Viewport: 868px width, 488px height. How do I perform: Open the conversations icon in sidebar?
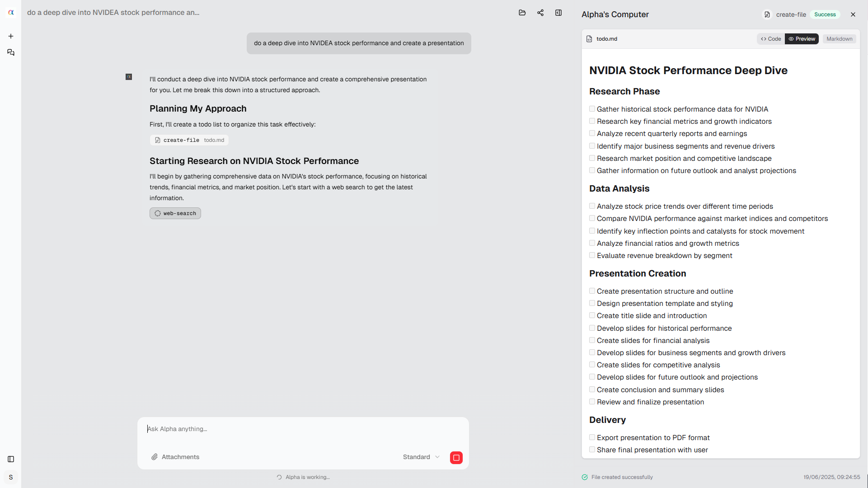pos(11,52)
